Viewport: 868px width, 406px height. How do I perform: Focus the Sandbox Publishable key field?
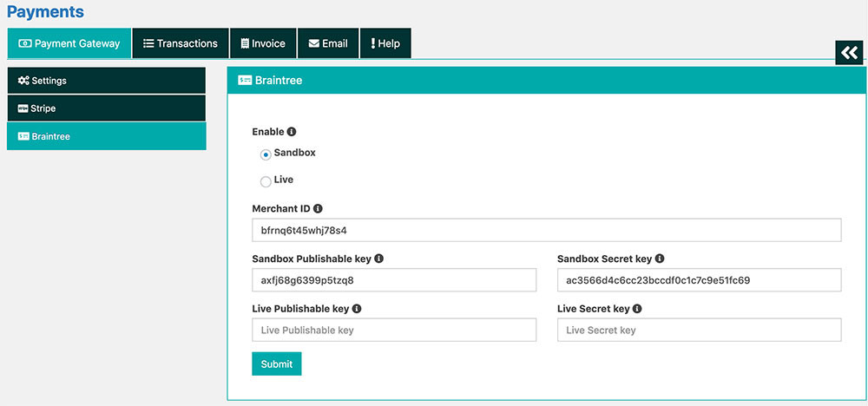point(394,280)
